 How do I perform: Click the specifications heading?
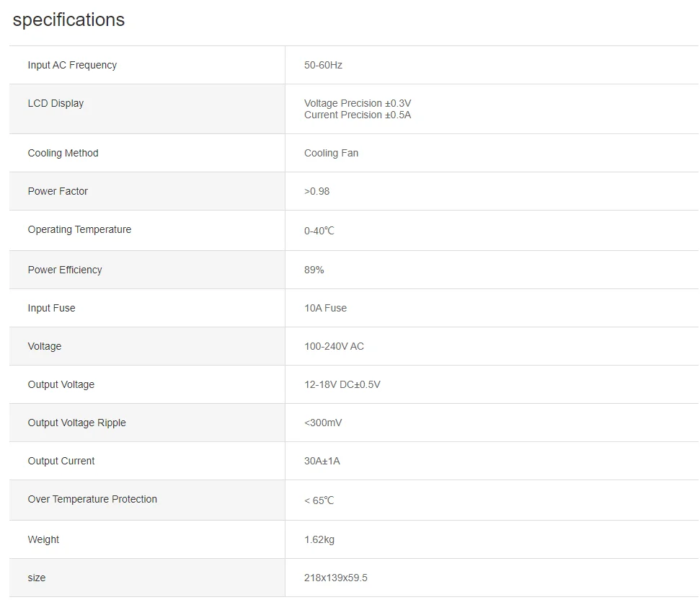click(68, 20)
